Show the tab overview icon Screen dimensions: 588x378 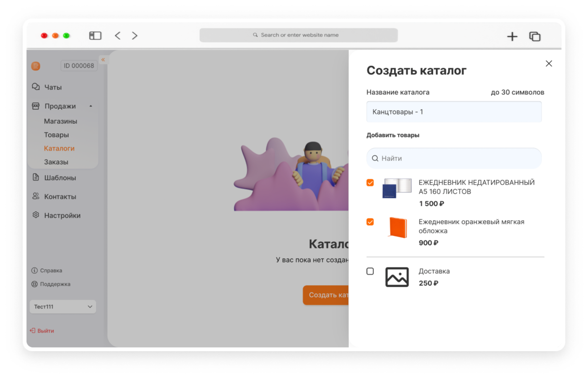(535, 36)
